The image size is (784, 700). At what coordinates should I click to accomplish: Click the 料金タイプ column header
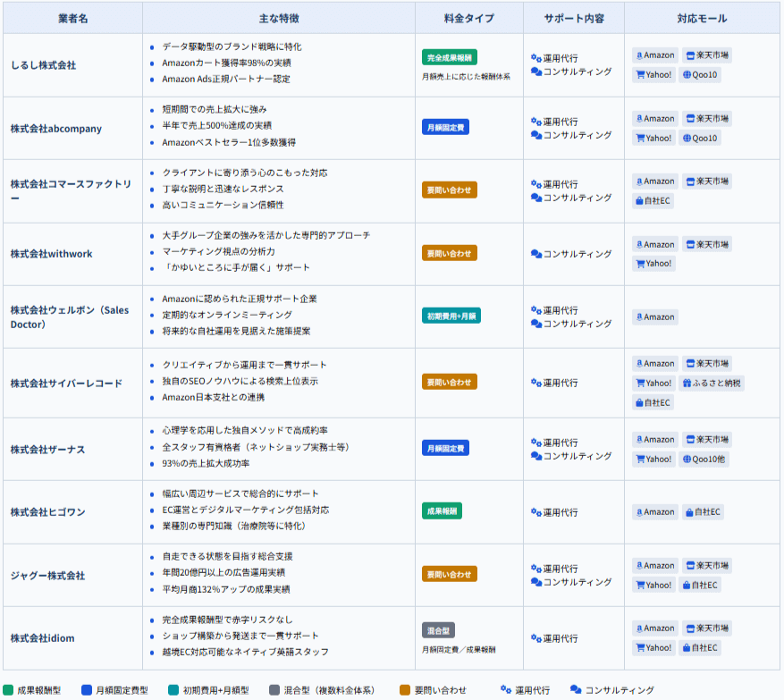click(469, 19)
